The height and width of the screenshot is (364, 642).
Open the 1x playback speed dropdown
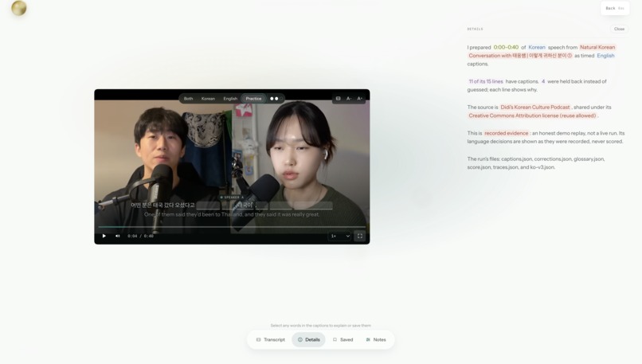point(340,236)
